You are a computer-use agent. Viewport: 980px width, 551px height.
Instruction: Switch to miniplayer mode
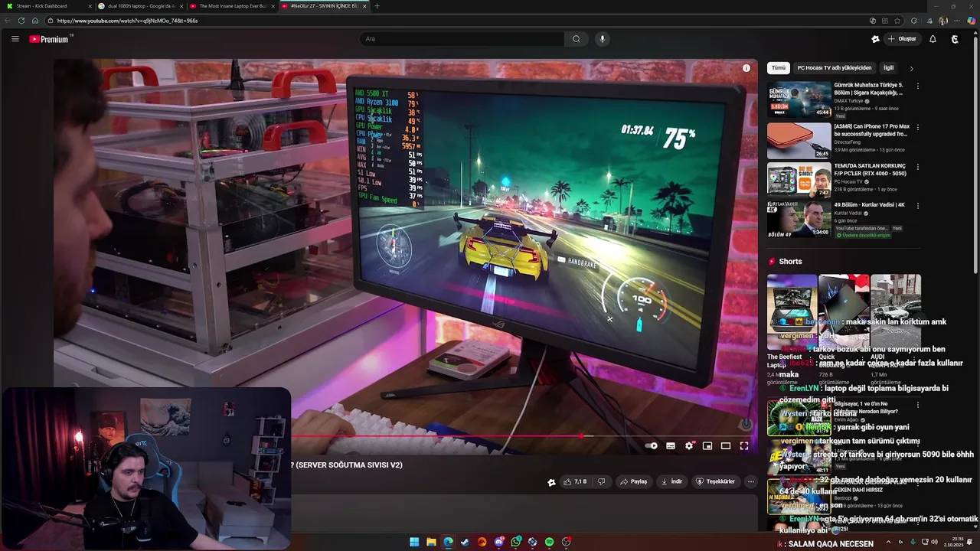point(707,445)
